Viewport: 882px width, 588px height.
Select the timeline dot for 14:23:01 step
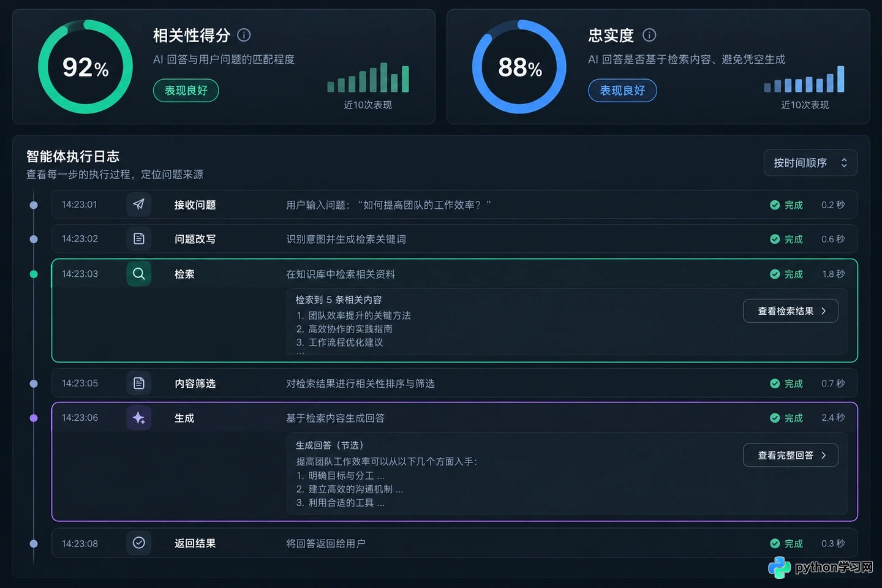point(34,205)
